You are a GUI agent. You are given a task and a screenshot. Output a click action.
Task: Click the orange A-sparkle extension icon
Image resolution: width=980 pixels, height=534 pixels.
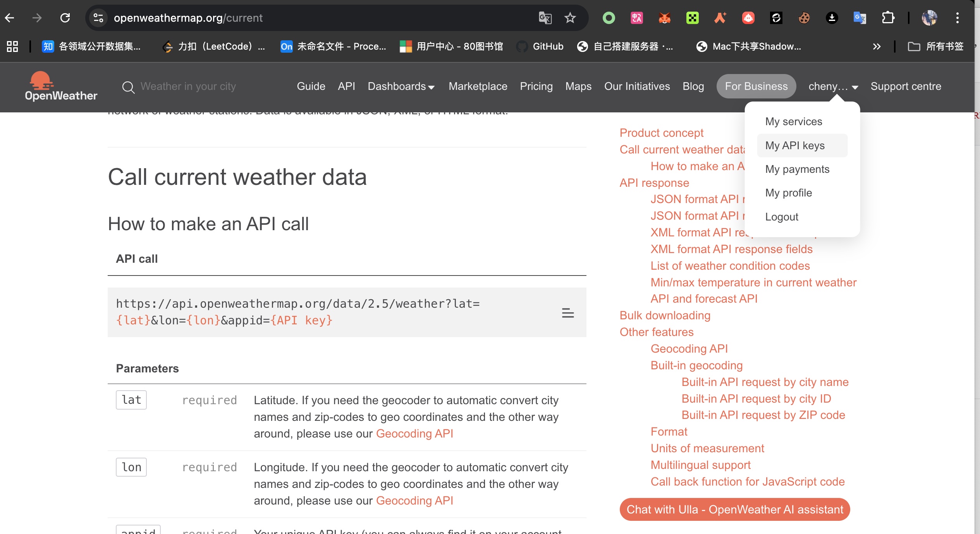720,18
